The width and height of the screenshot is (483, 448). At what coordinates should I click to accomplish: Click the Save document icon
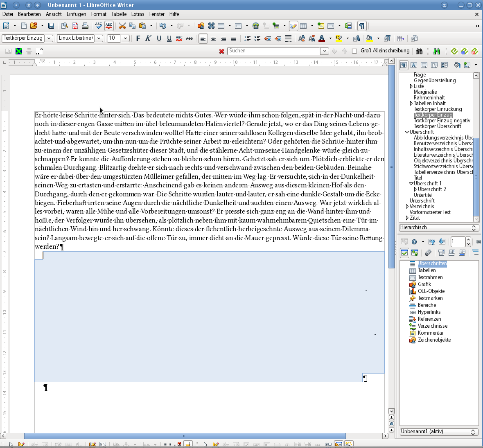click(51, 26)
